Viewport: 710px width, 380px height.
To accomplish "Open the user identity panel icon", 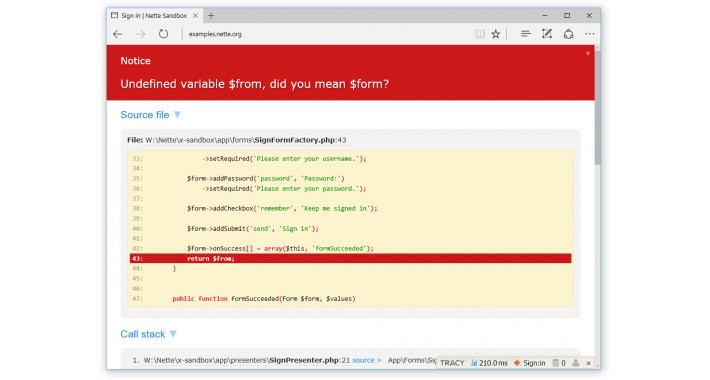I will click(x=576, y=363).
